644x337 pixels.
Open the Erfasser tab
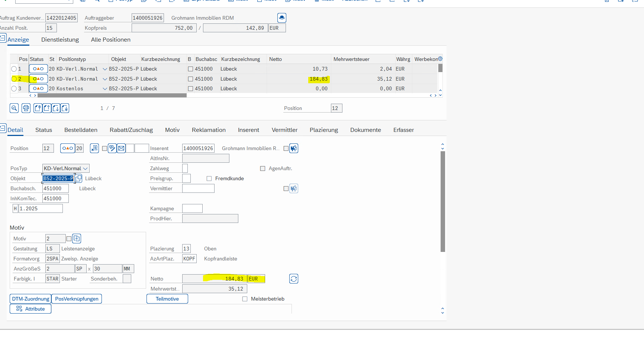pos(403,130)
